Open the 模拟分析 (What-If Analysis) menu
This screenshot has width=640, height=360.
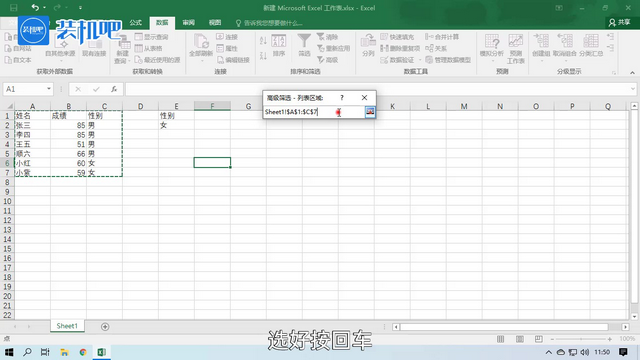coord(492,48)
